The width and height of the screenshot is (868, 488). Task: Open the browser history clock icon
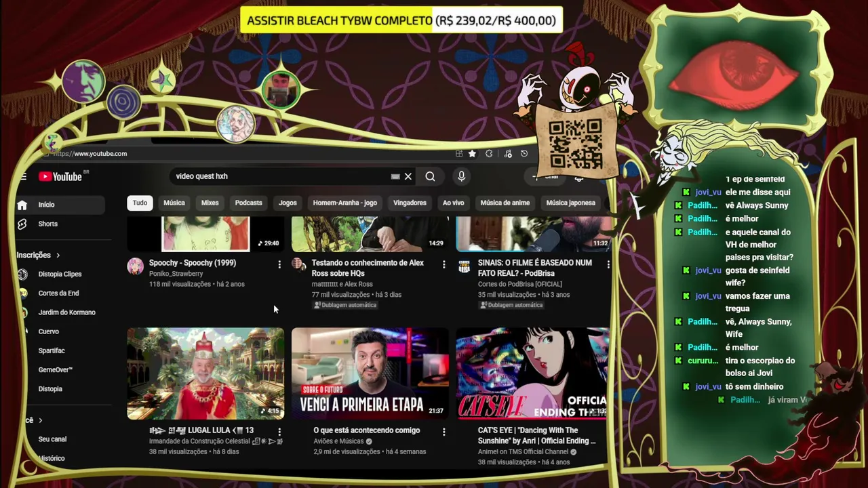coord(524,154)
